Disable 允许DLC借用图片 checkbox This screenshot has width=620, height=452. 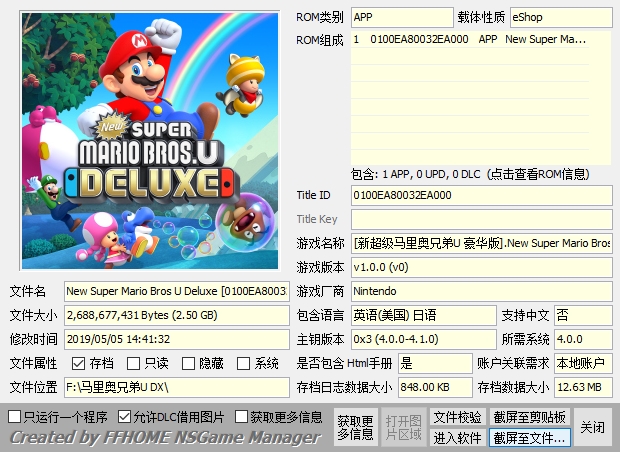click(124, 416)
